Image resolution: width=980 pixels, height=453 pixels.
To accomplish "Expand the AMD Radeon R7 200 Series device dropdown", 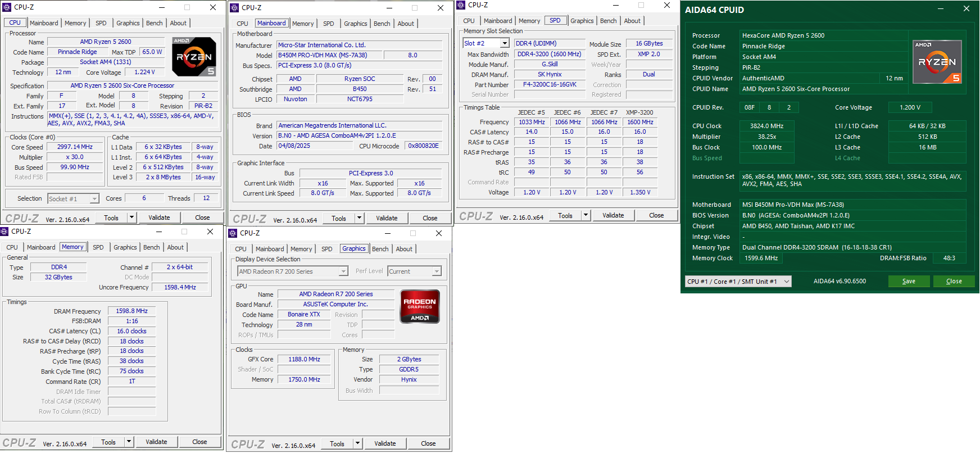I will [x=343, y=271].
